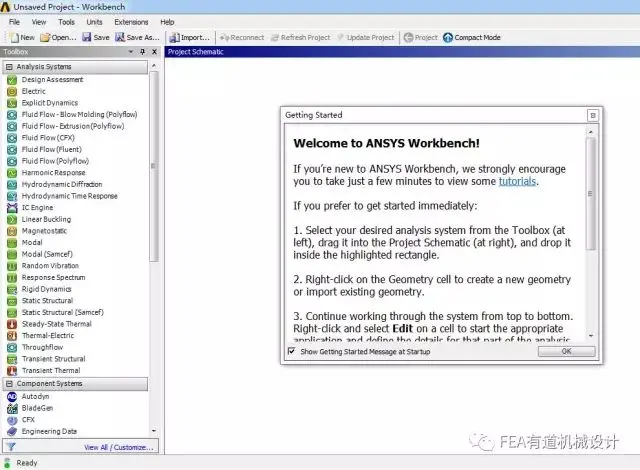
Task: Click the Transient Thermal icon
Action: pyautogui.click(x=12, y=371)
